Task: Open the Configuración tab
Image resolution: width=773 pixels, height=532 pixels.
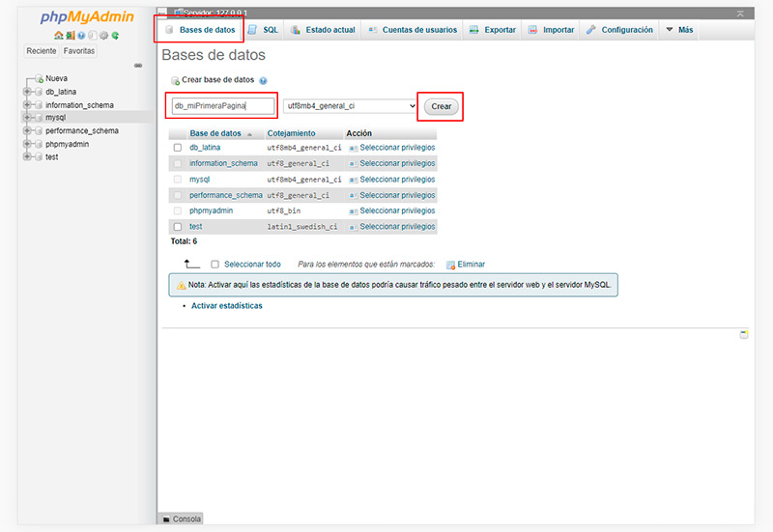Action: click(619, 30)
